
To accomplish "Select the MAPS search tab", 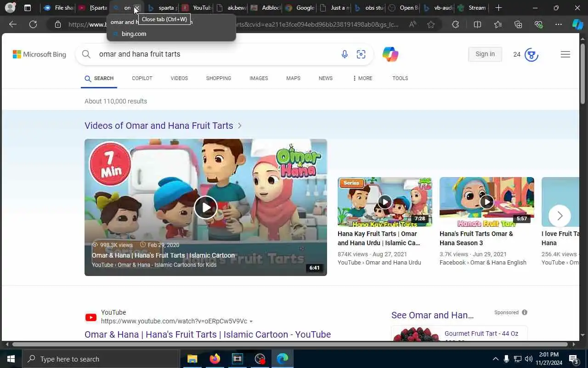I will pos(293,78).
